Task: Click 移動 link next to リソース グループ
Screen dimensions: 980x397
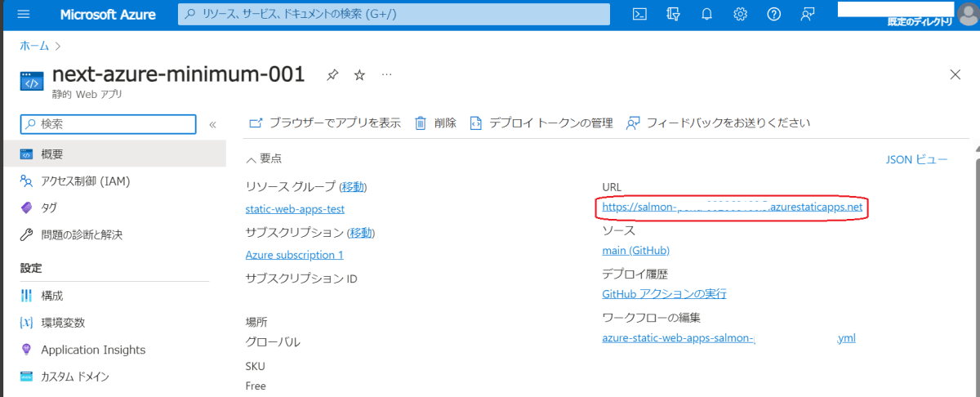Action: point(354,187)
